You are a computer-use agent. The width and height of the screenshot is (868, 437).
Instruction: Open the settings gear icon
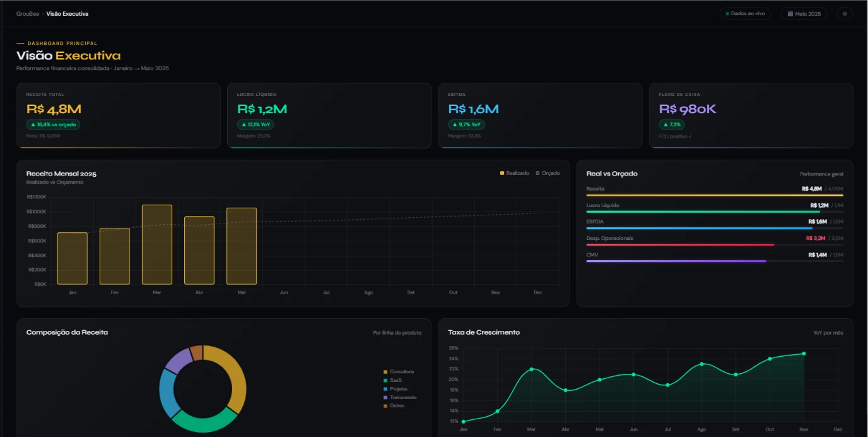point(845,13)
